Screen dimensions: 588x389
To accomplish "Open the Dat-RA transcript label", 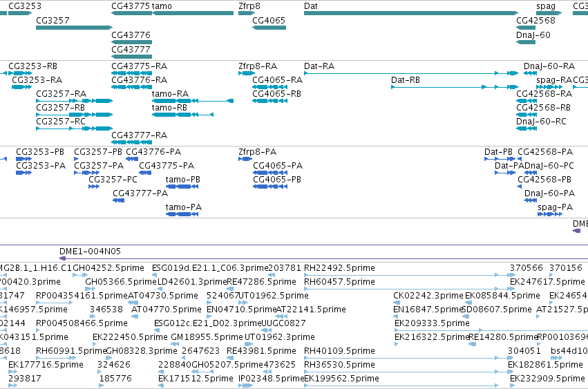I will click(x=319, y=66).
